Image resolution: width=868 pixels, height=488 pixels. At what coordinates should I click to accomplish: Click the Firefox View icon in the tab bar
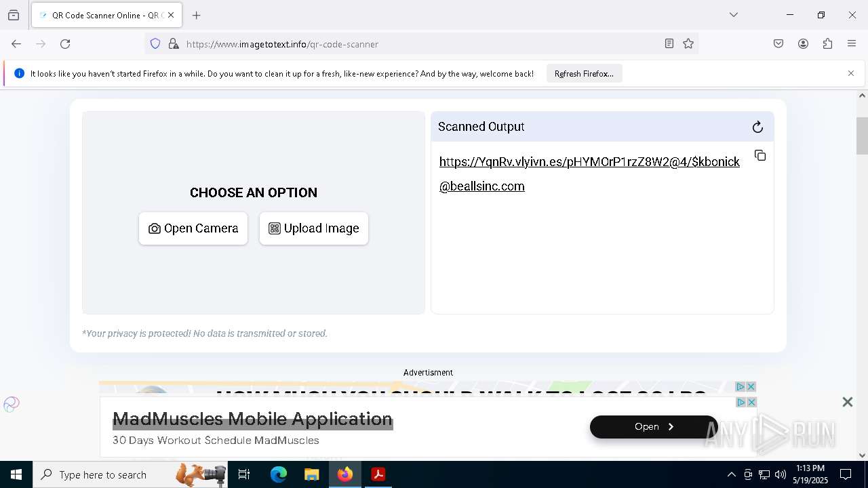[x=14, y=15]
